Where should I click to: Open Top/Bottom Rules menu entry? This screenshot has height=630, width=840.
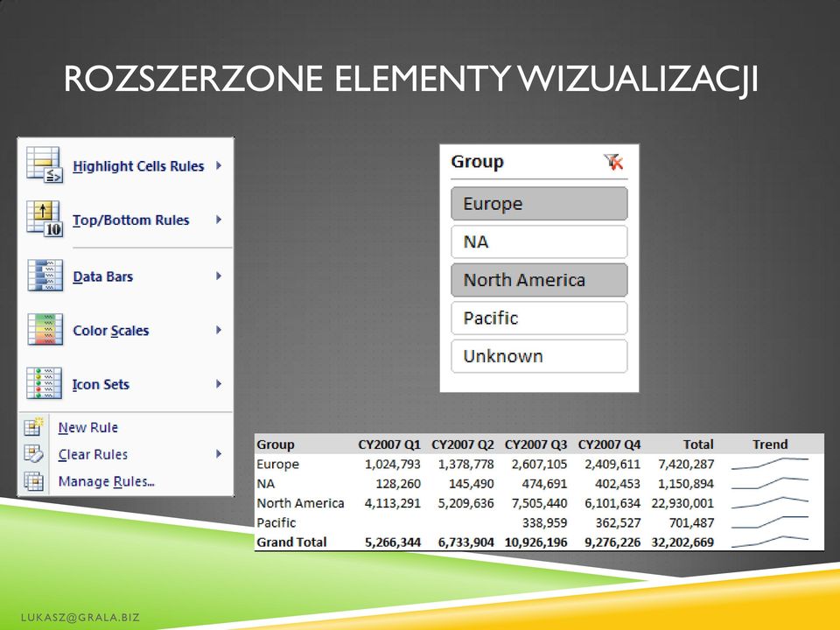(x=126, y=220)
